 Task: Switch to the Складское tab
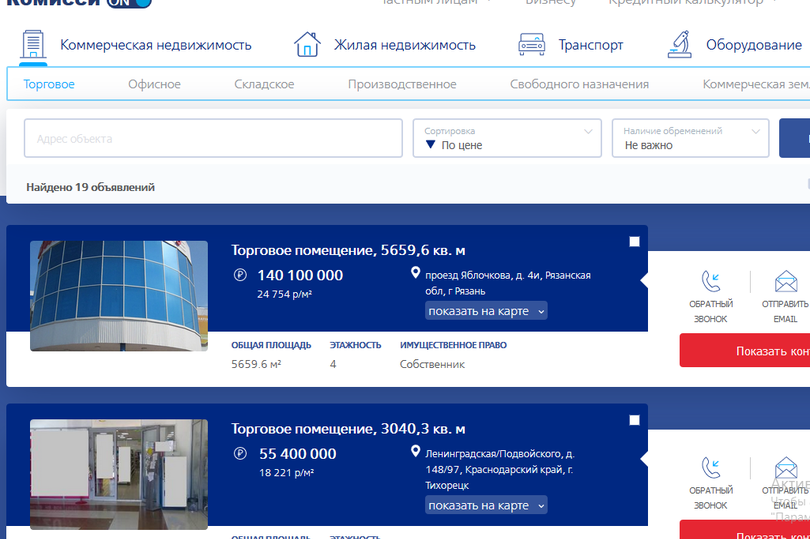264,84
